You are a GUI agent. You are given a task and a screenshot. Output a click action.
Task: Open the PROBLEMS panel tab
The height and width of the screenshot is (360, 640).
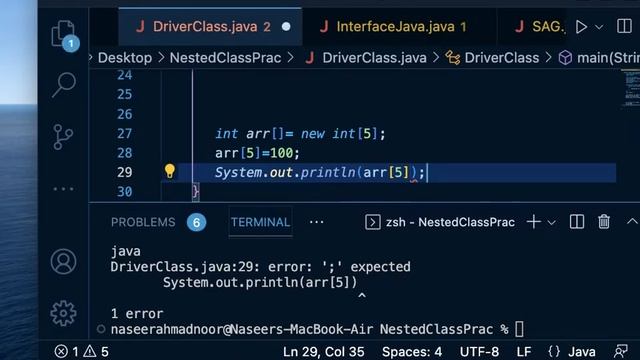point(143,222)
